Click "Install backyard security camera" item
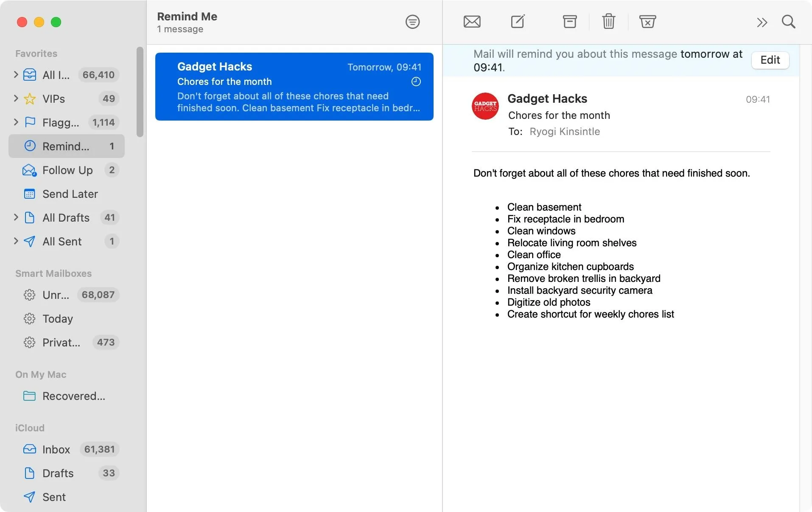The width and height of the screenshot is (812, 512). (580, 290)
